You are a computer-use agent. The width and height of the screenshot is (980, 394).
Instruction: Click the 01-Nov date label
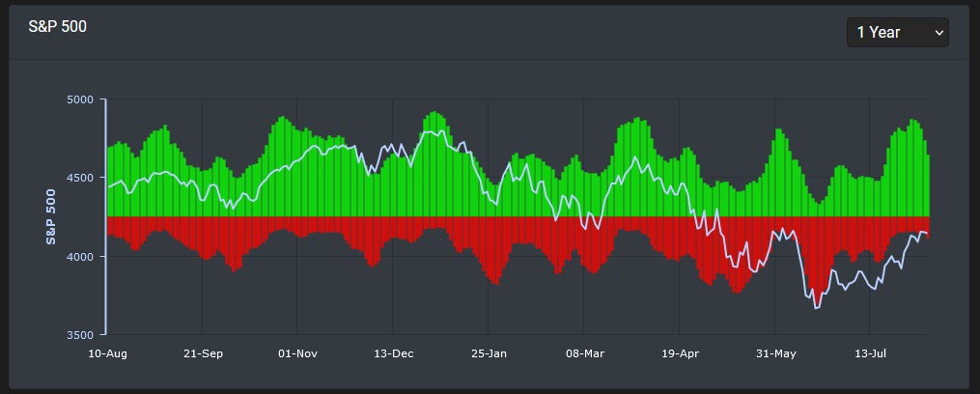tap(298, 354)
